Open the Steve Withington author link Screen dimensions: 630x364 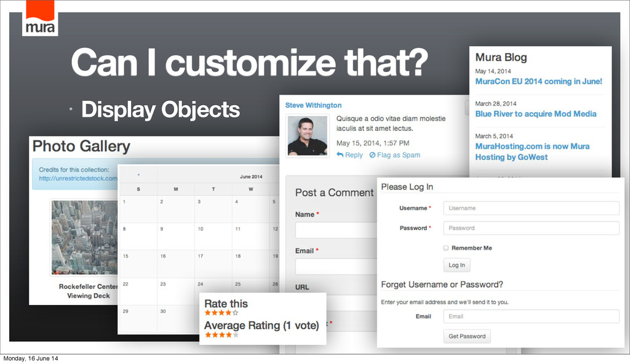[313, 105]
